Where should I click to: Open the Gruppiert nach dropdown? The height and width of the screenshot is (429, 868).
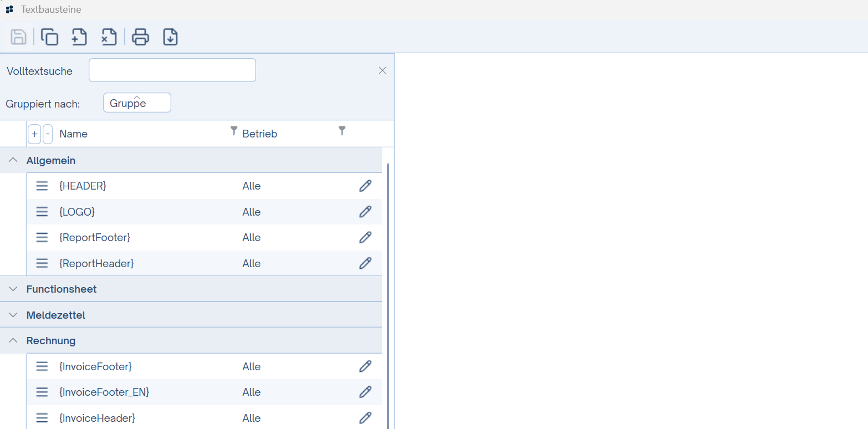[137, 103]
